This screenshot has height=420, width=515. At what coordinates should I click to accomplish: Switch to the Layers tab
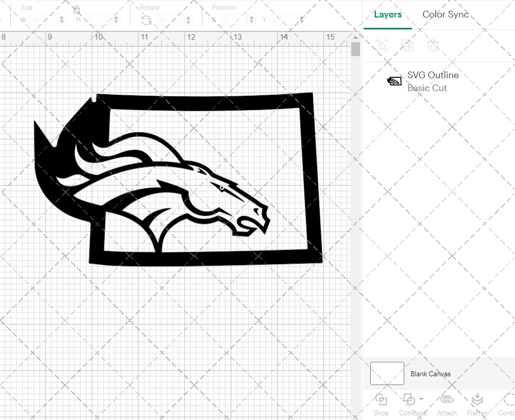[388, 14]
